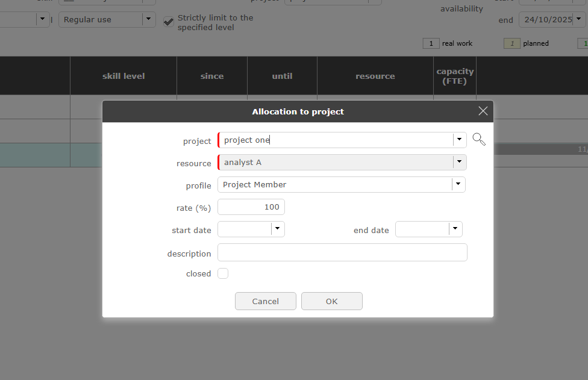Open the start date calendar dropdown
588x380 pixels.
coord(277,229)
